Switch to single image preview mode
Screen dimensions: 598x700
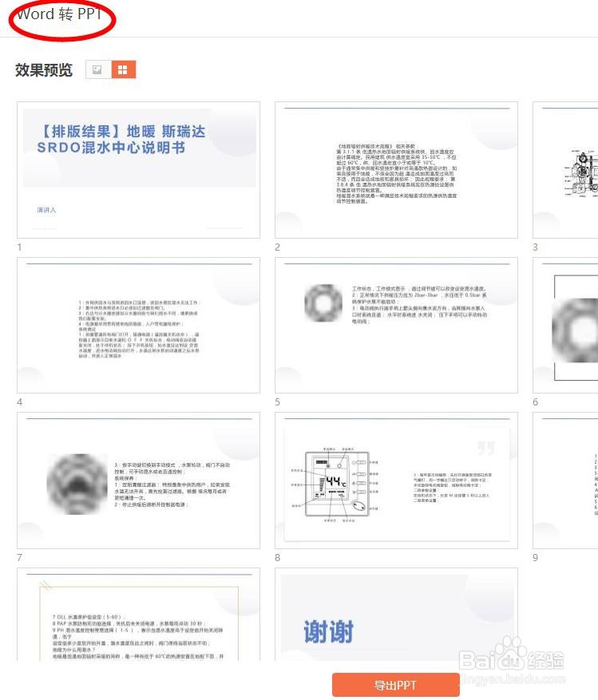(x=98, y=69)
